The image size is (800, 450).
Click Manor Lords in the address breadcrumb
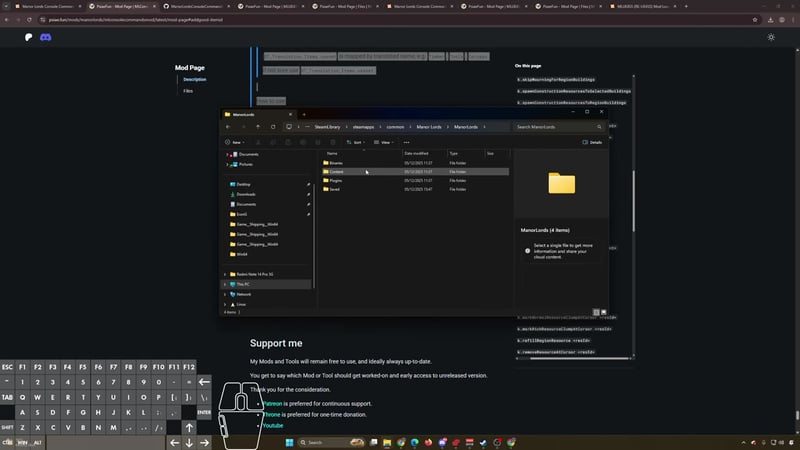(x=429, y=127)
